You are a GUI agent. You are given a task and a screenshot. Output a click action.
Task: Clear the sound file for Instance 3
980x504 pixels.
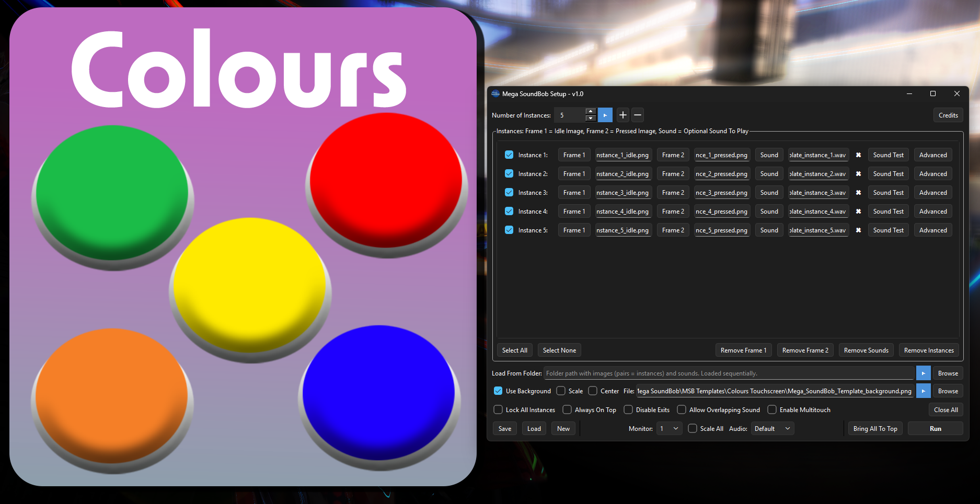[x=858, y=193]
